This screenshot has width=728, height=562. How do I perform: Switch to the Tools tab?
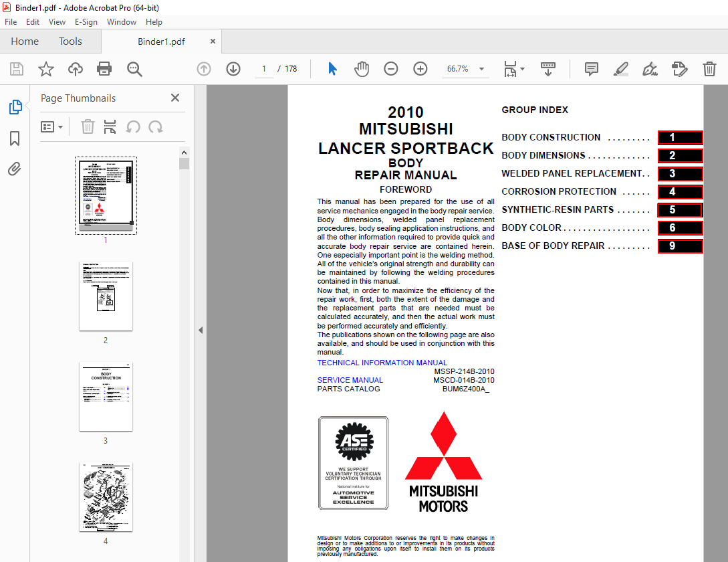[x=70, y=41]
